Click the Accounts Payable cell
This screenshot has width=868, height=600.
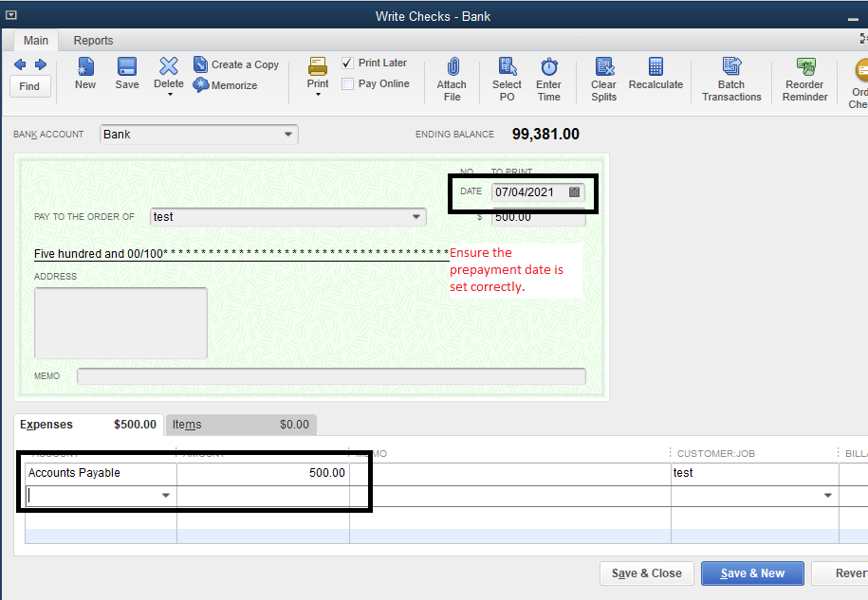102,473
